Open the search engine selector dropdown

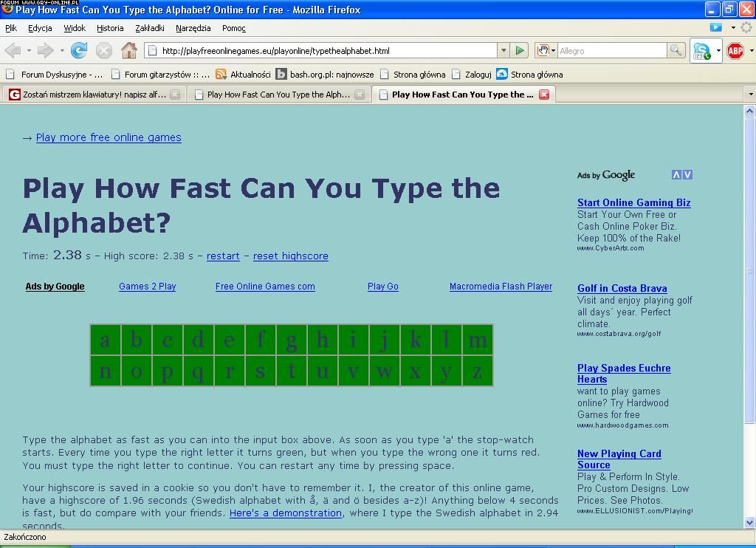coord(554,50)
